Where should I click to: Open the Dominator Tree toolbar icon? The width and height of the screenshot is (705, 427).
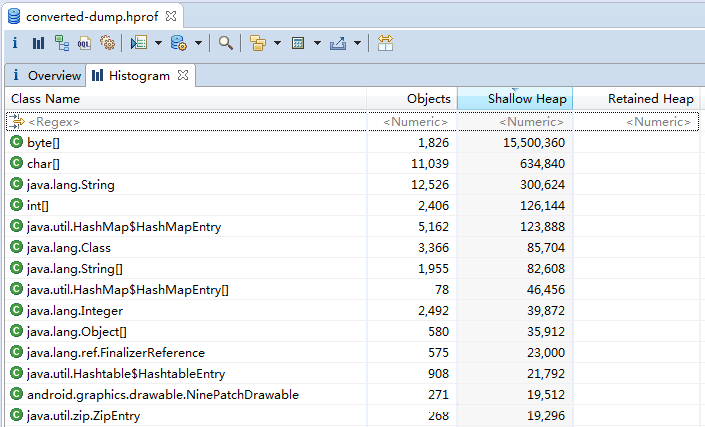62,43
